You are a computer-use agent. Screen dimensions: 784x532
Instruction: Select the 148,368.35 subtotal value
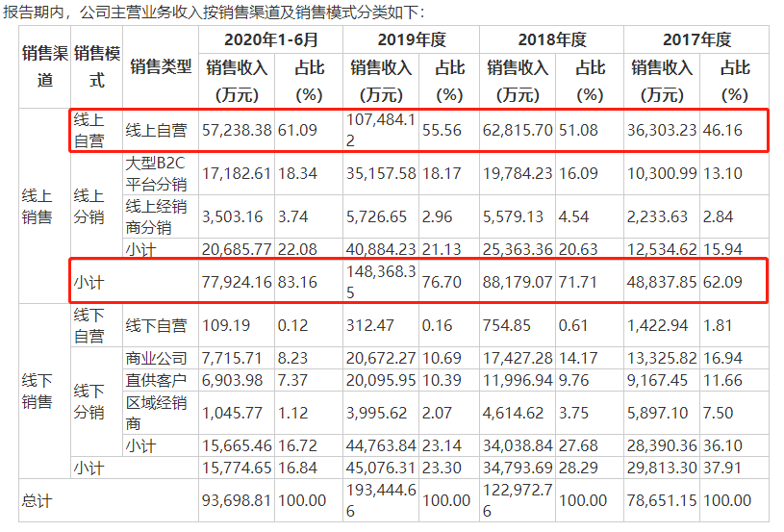[x=380, y=283]
